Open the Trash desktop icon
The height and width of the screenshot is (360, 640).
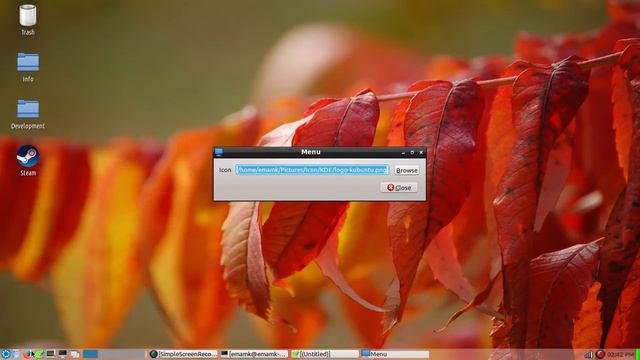(28, 20)
